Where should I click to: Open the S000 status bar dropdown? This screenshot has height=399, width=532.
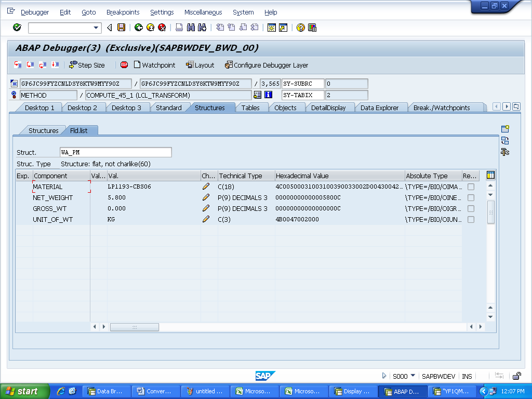click(x=413, y=376)
